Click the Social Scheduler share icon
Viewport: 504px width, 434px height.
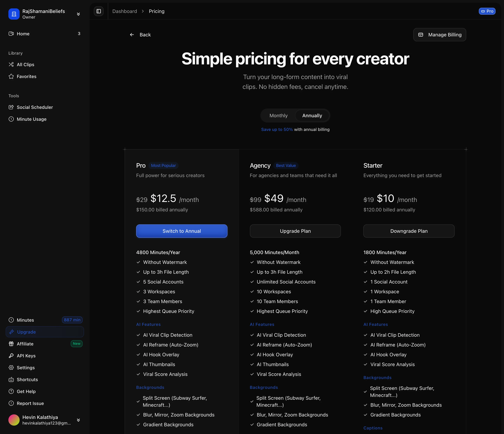pyautogui.click(x=11, y=107)
